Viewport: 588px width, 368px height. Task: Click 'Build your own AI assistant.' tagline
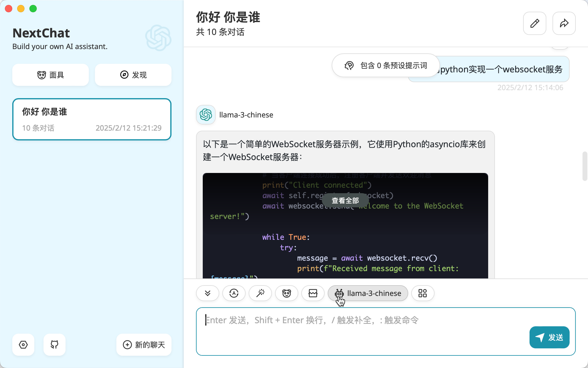point(60,47)
